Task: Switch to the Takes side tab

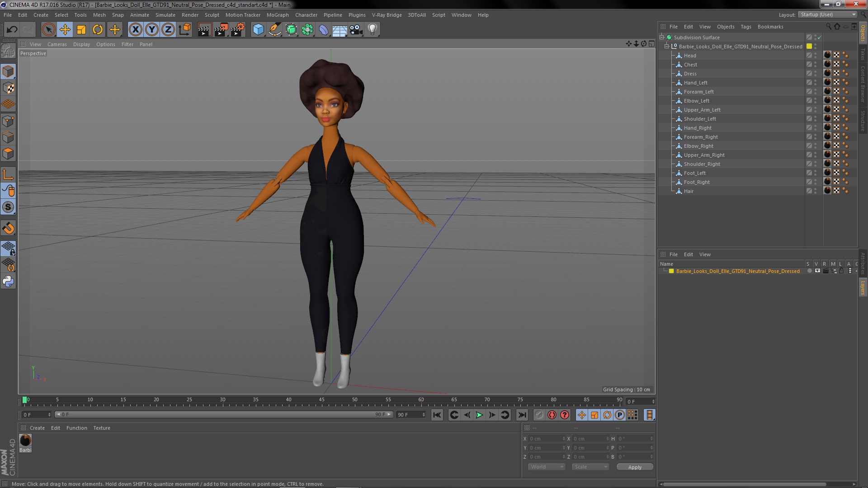Action: point(863,54)
